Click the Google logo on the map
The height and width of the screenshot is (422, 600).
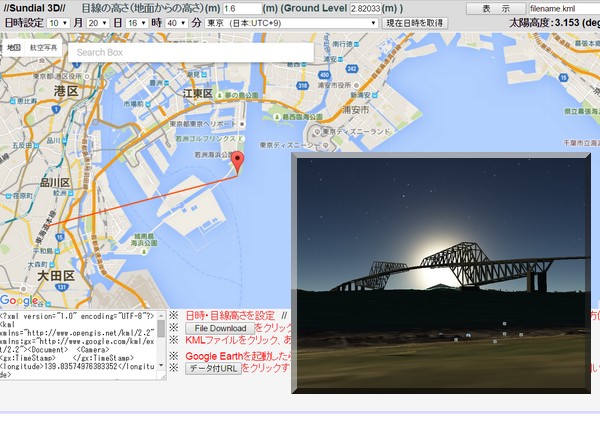(x=20, y=300)
